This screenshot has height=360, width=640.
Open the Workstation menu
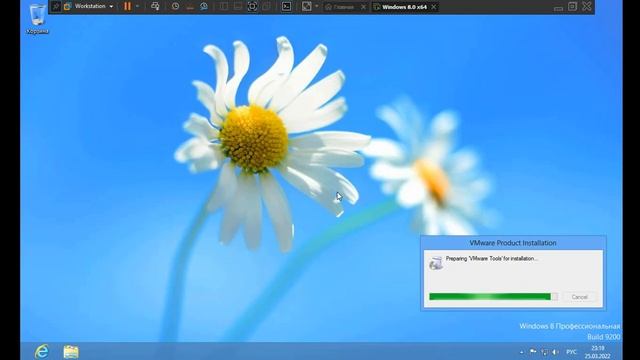point(89,7)
